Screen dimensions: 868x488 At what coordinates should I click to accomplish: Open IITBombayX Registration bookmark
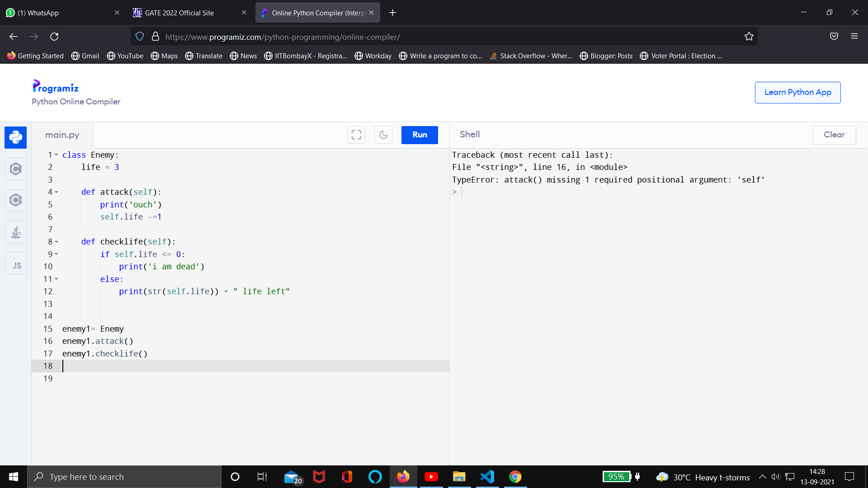[x=306, y=56]
